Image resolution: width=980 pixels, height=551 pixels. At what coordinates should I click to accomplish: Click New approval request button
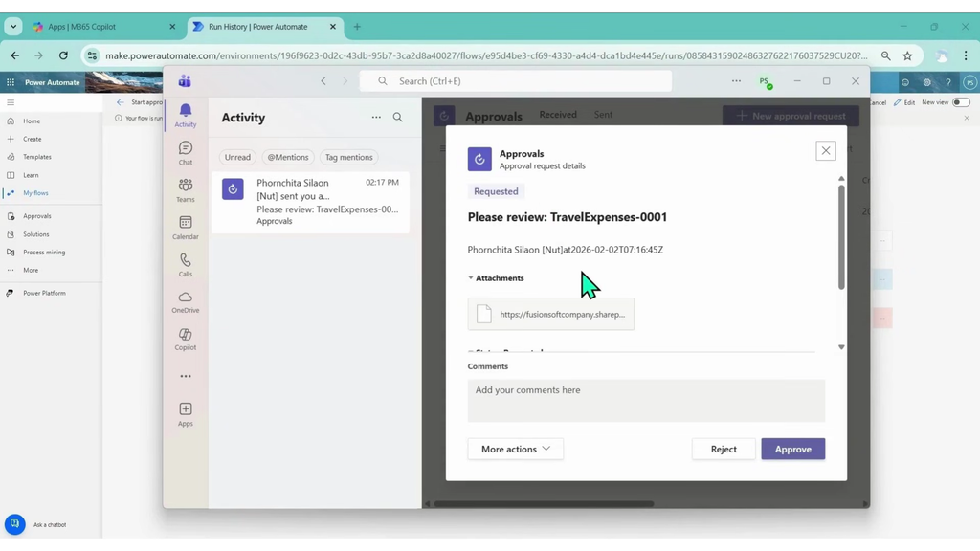tap(791, 116)
